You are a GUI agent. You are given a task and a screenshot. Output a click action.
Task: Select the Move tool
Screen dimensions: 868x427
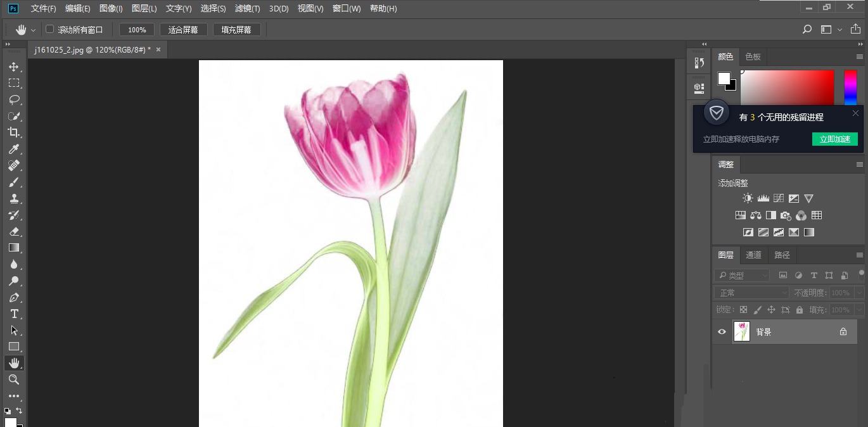[x=14, y=67]
